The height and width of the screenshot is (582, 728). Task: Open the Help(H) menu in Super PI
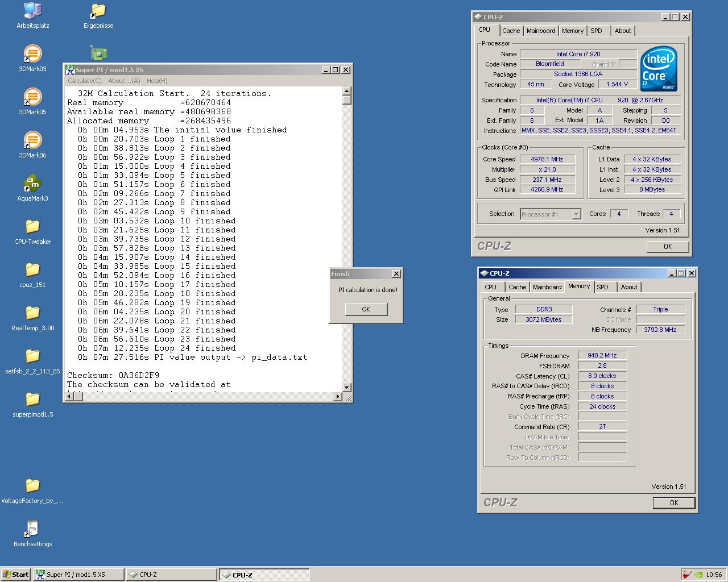157,81
